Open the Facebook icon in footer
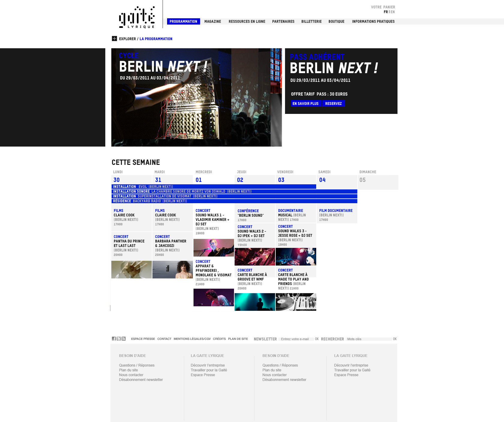The height and width of the screenshot is (422, 504). click(114, 339)
